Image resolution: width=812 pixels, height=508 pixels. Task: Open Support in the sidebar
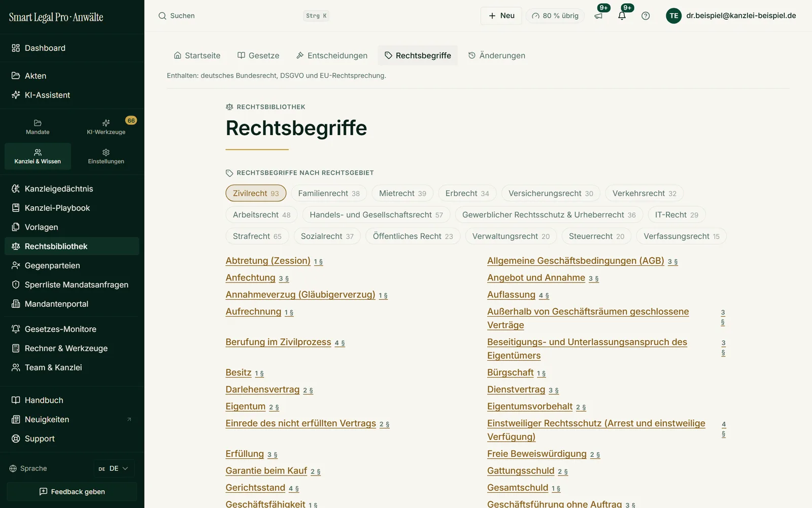(72, 438)
